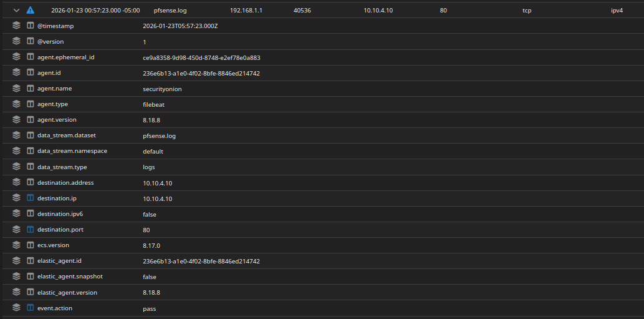This screenshot has width=644, height=319.
Task: Click layers icon beside ecs.version
Action: [x=17, y=245]
